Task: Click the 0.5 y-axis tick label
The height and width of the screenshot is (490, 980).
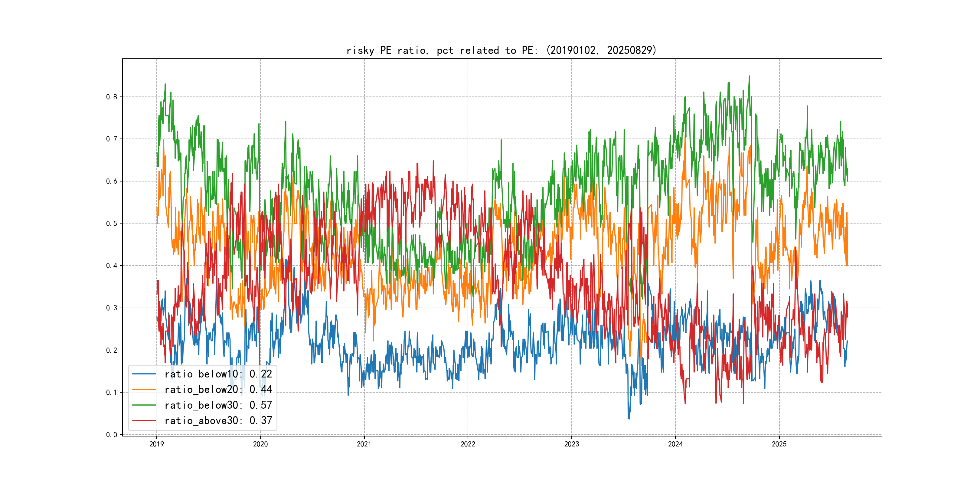Action: pos(112,224)
